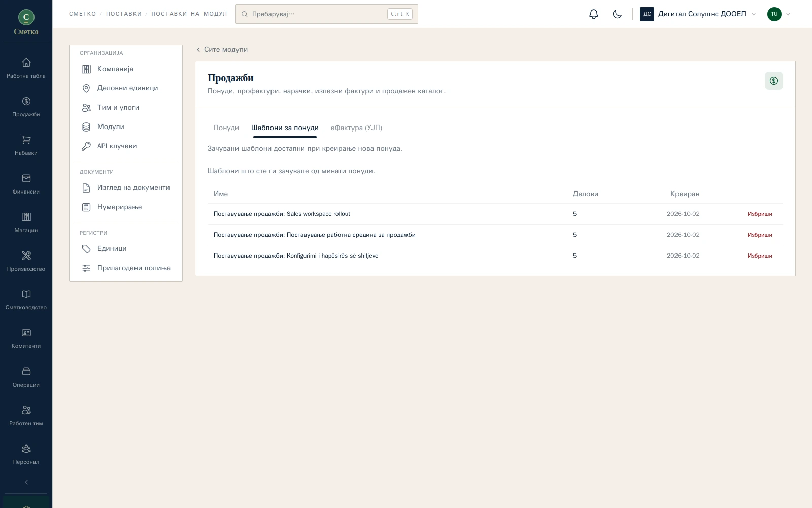Screen dimensions: 812x508
Task: Open the notifications bell
Action: tap(594, 14)
